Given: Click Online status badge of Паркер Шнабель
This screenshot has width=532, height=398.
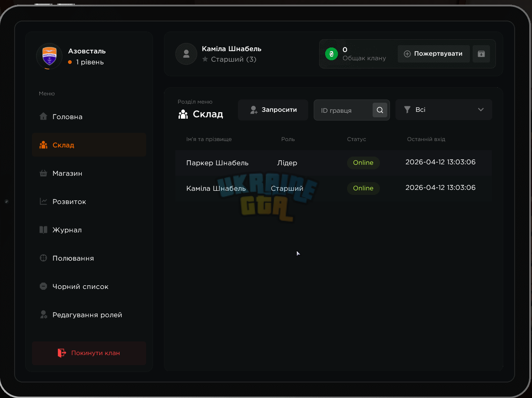Looking at the screenshot, I should coord(363,162).
